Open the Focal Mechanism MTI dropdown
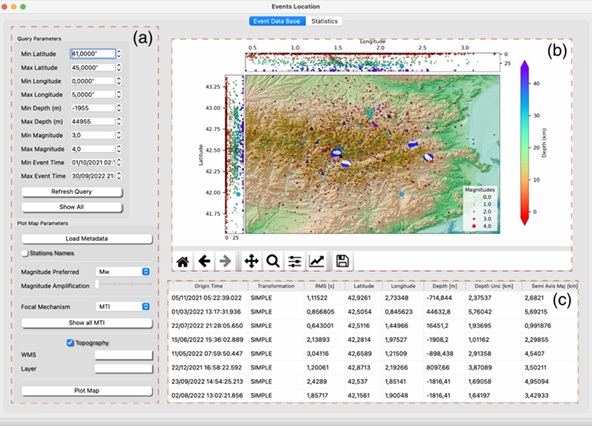The width and height of the screenshot is (599, 428). point(123,306)
